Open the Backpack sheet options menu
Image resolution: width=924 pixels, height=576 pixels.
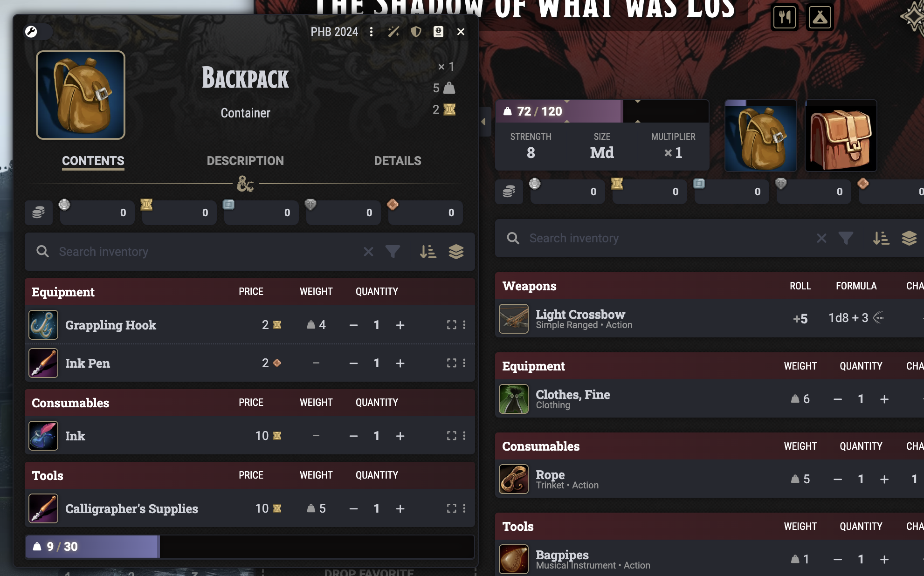coord(371,32)
